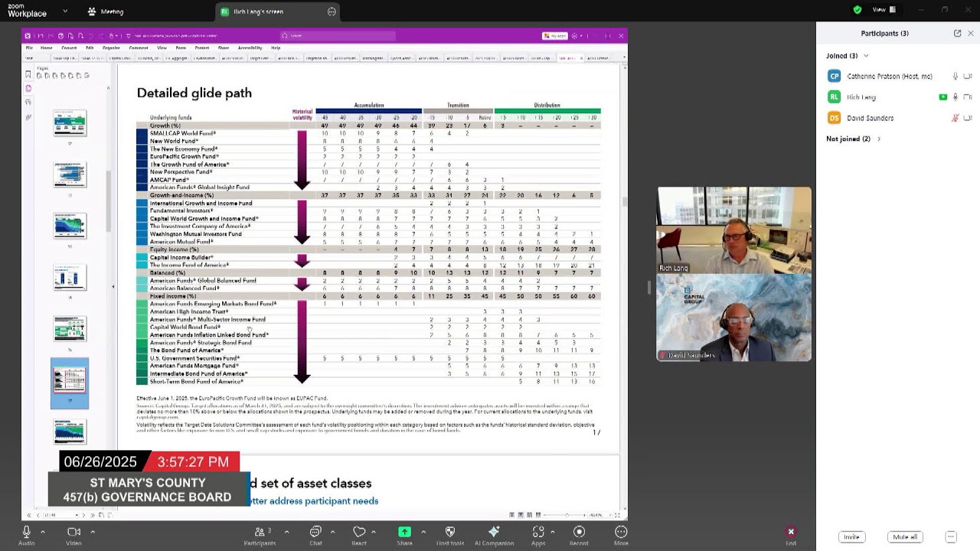Open the Chat panel
This screenshot has width=980, height=551.
pyautogui.click(x=315, y=535)
